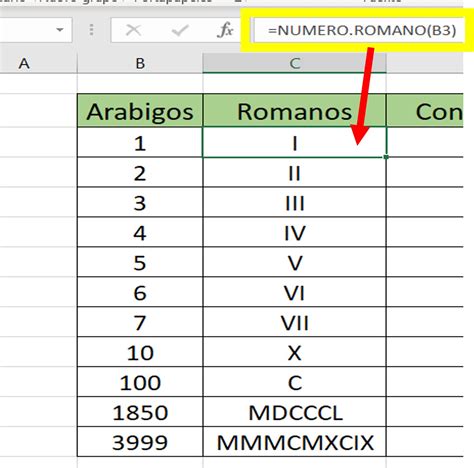This screenshot has height=468, width=474.
Task: Click the cell containing 1850
Action: (x=140, y=412)
